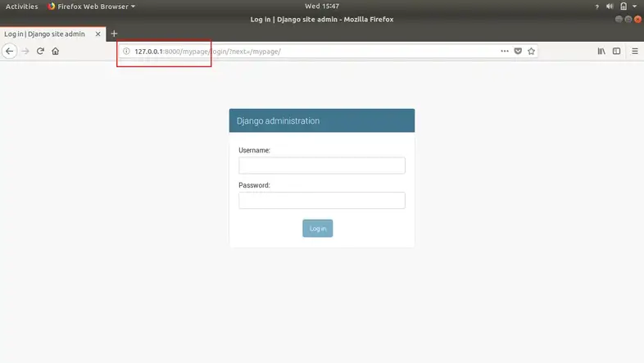
Task: Submit the form with Log in button
Action: click(317, 229)
